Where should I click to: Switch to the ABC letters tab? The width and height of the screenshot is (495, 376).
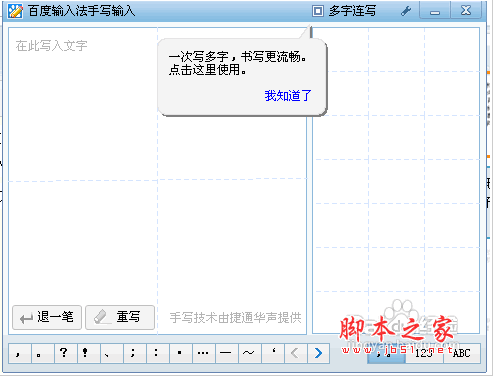[x=462, y=353]
